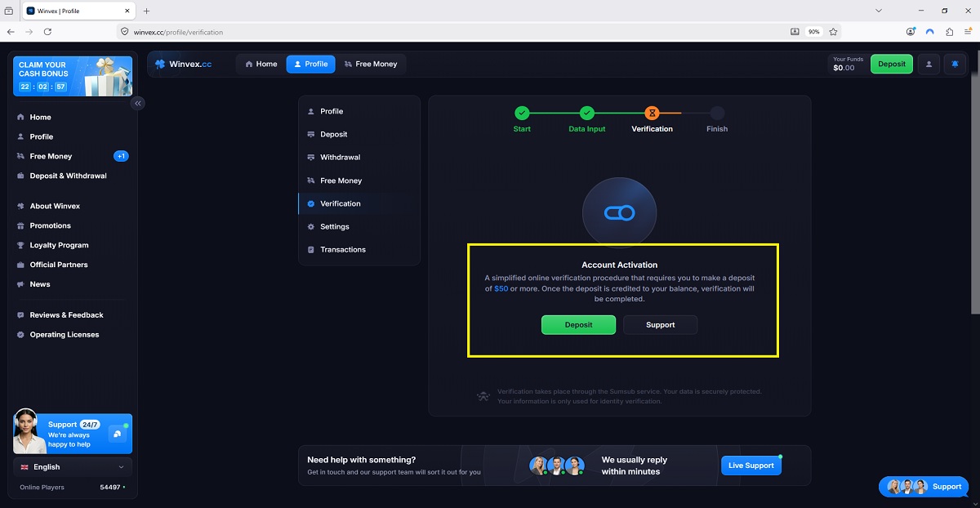Click the 90% zoom level indicator

coord(813,32)
